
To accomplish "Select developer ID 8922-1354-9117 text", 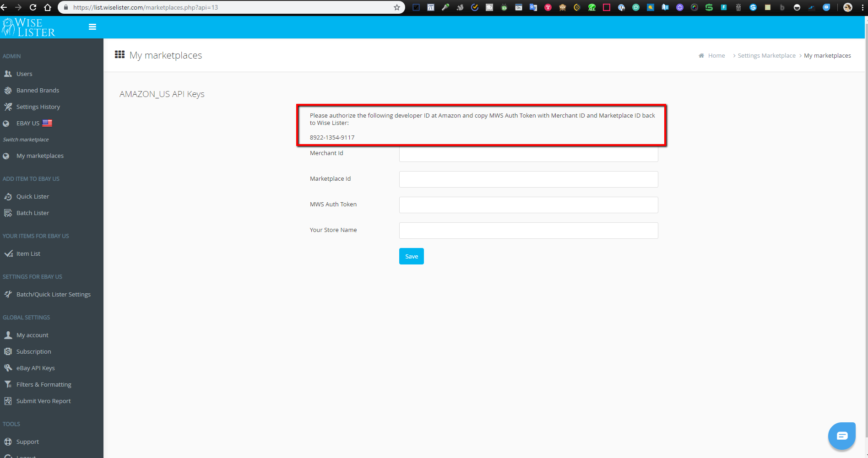I will (332, 137).
